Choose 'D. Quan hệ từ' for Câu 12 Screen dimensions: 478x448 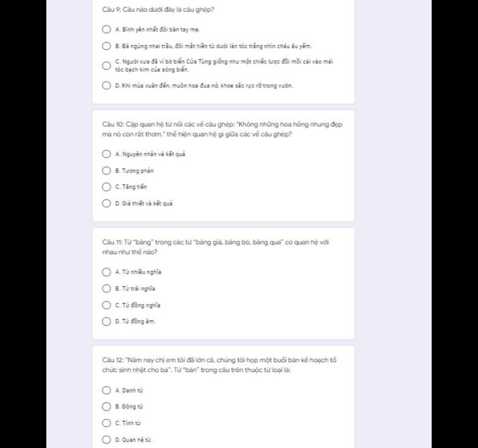(106, 440)
